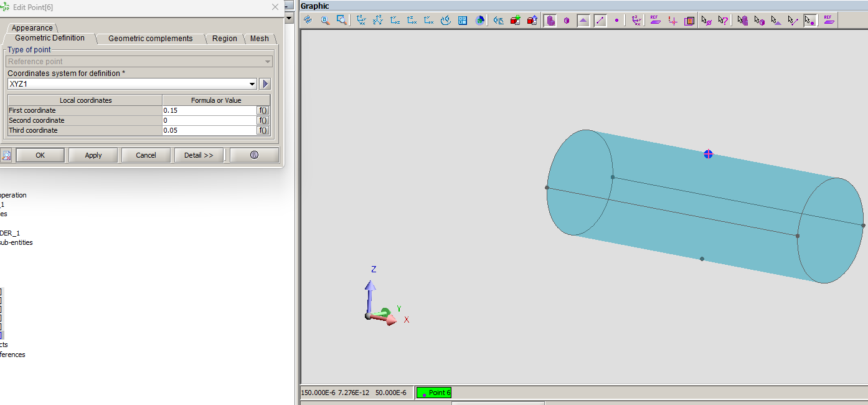This screenshot has height=405, width=868.
Task: Edit the Third coordinate value field
Action: [209, 130]
